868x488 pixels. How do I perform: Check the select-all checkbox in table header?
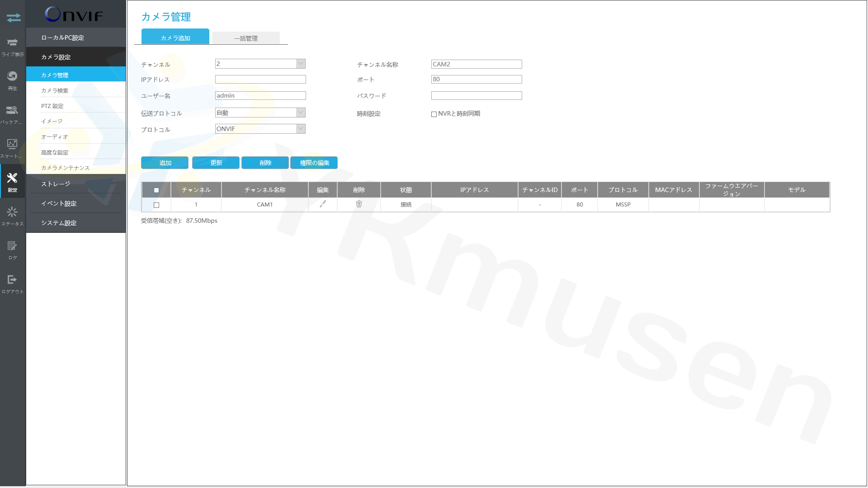point(156,190)
